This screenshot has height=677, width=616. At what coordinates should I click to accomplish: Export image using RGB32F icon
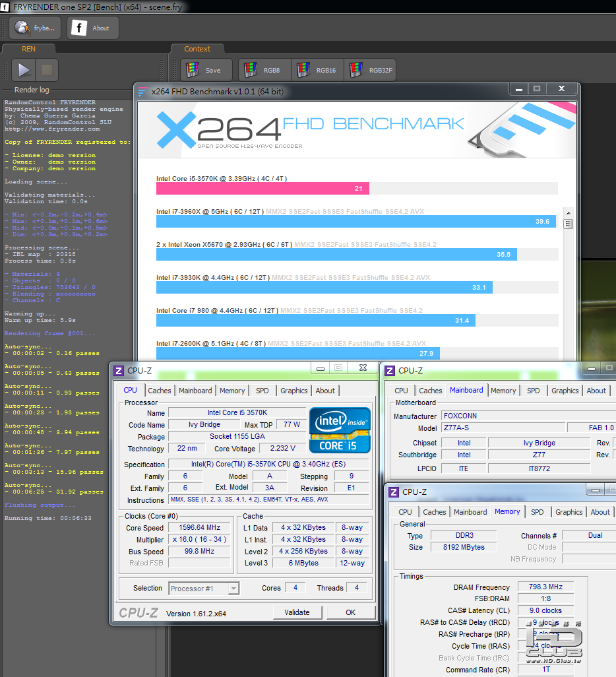pos(371,70)
